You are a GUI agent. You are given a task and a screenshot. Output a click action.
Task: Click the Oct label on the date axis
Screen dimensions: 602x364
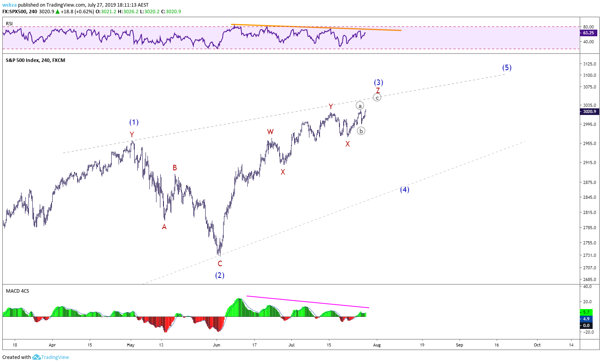537,345
